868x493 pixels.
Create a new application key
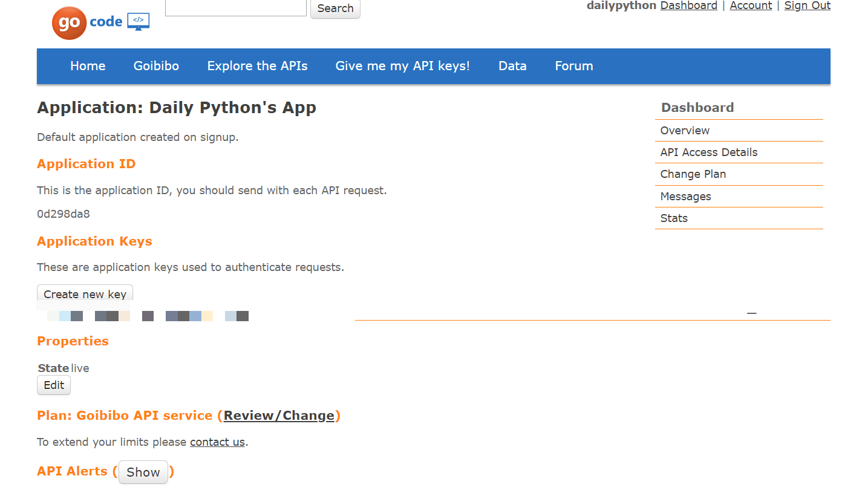[84, 294]
